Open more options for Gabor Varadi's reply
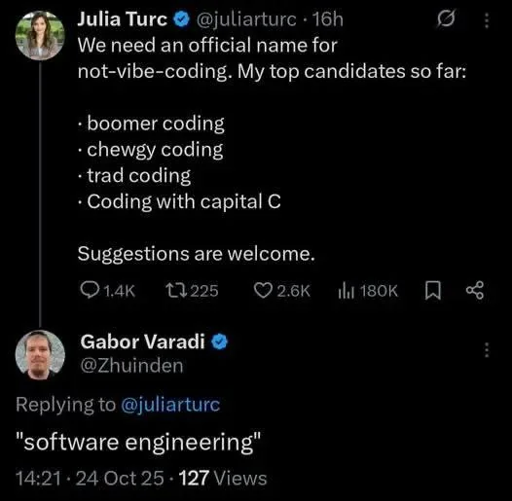The image size is (512, 501). [487, 349]
